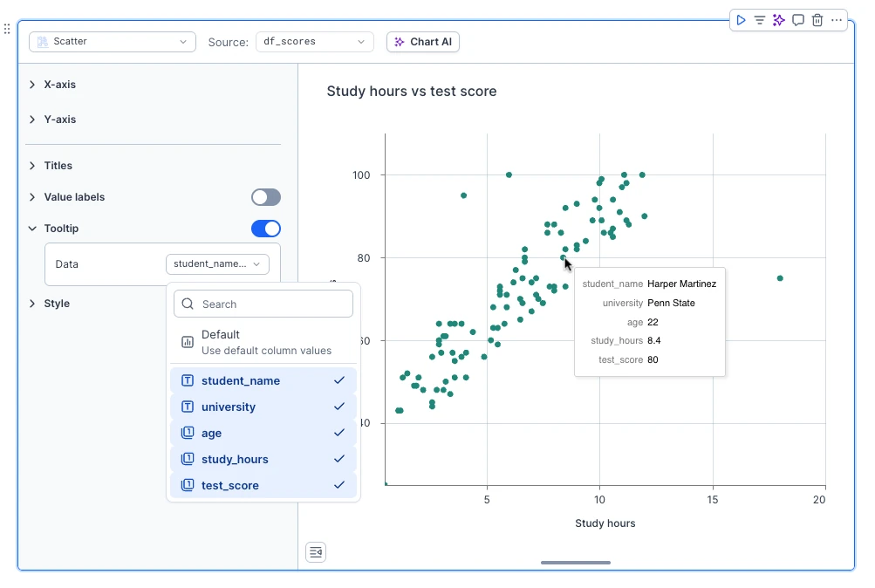Click the Default column values chart icon

coord(188,342)
